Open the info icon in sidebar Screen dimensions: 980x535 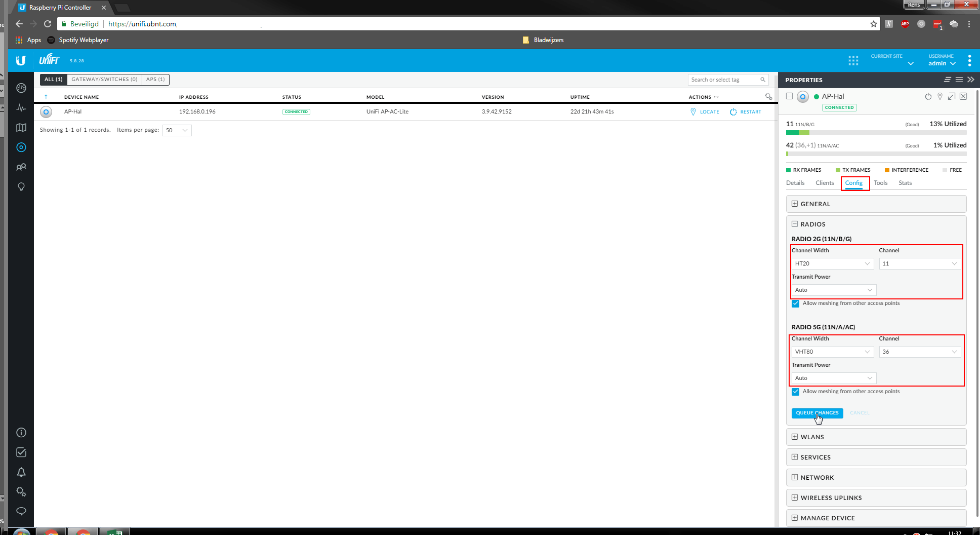pos(21,433)
